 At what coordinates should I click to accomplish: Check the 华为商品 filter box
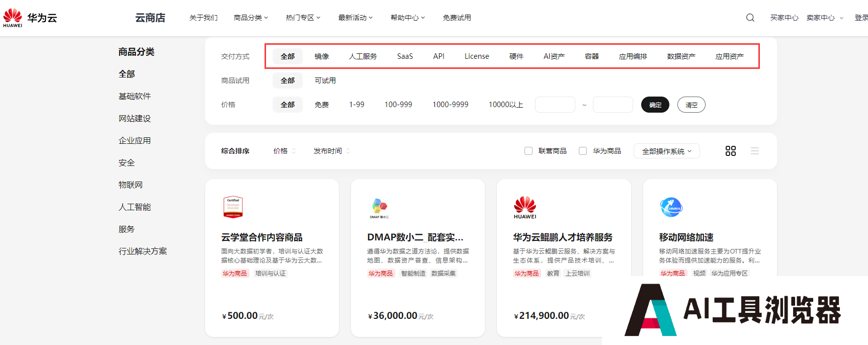pyautogui.click(x=583, y=151)
